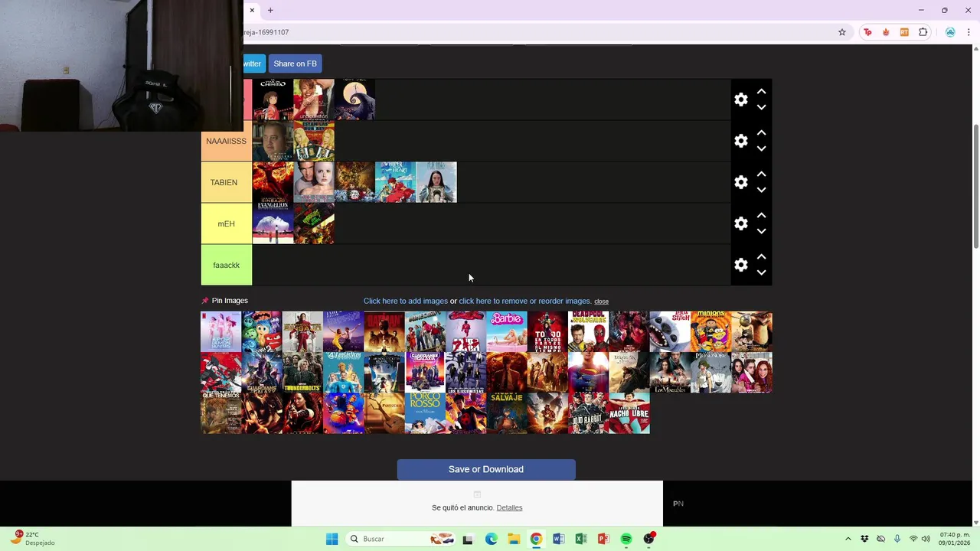This screenshot has height=551, width=980.
Task: Select the Robot Salvaje poster
Action: 507,413
